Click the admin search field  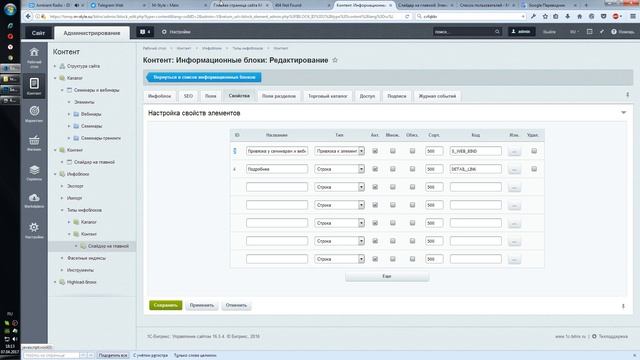(463, 32)
